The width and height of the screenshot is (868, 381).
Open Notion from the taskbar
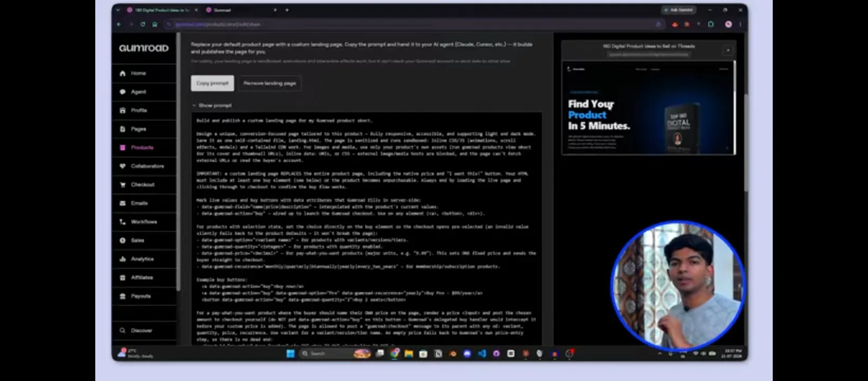[438, 353]
